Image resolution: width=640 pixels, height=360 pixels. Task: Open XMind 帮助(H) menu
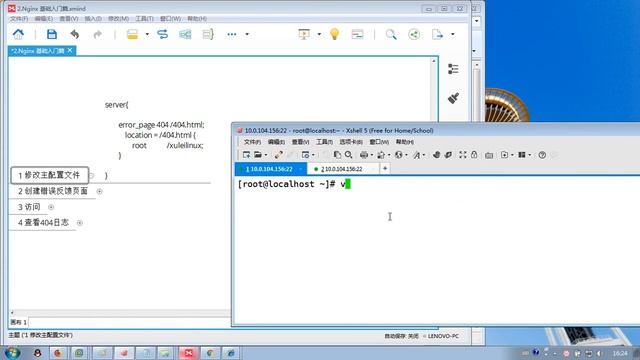coord(197,19)
